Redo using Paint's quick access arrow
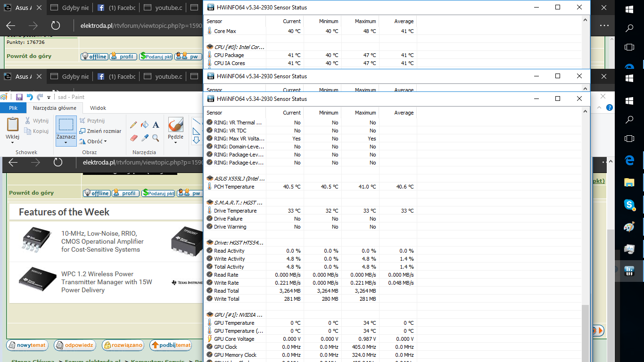 40,97
